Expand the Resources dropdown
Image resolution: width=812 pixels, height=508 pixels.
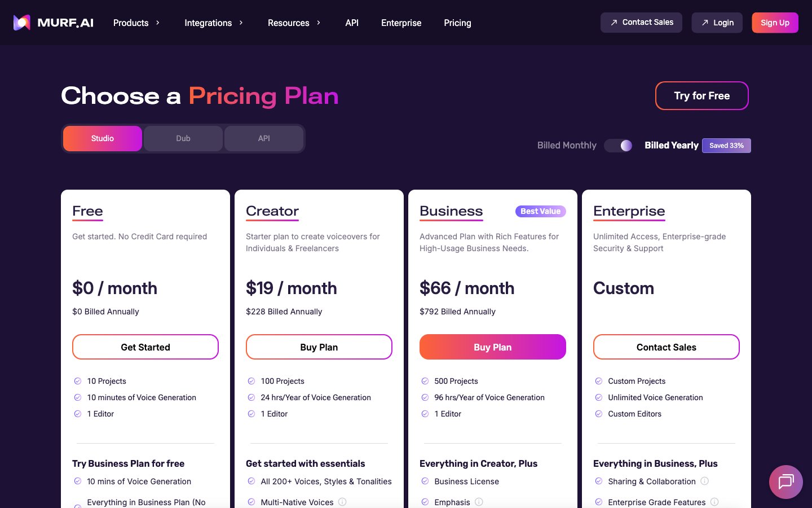[294, 23]
